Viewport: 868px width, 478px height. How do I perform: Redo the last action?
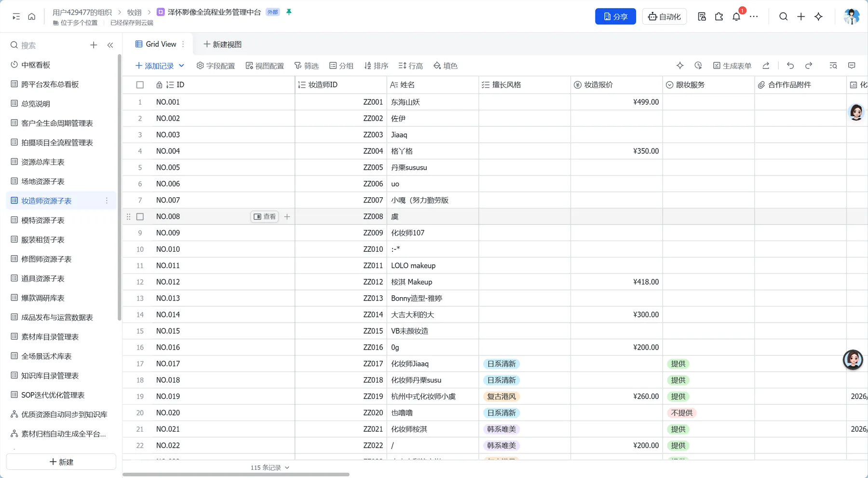(809, 66)
